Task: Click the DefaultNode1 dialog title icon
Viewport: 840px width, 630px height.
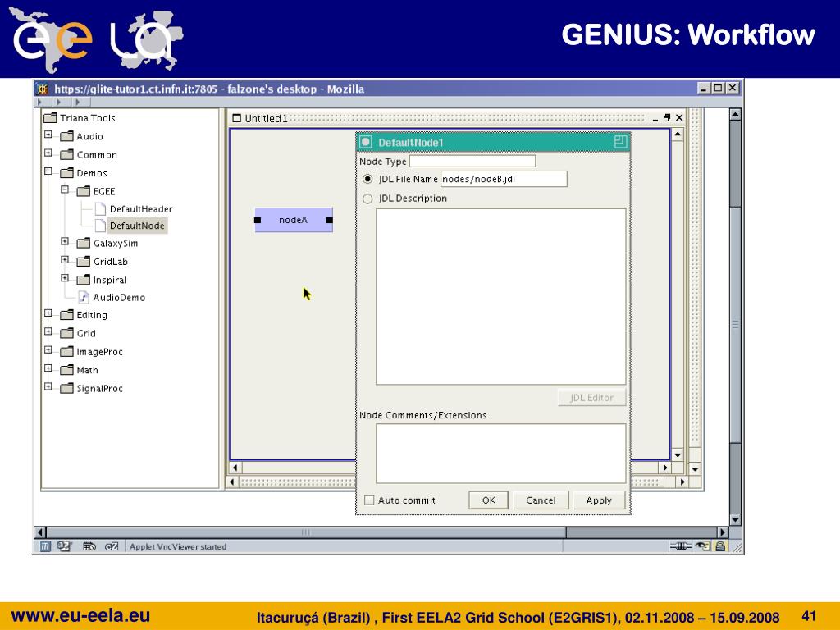Action: pyautogui.click(x=366, y=142)
